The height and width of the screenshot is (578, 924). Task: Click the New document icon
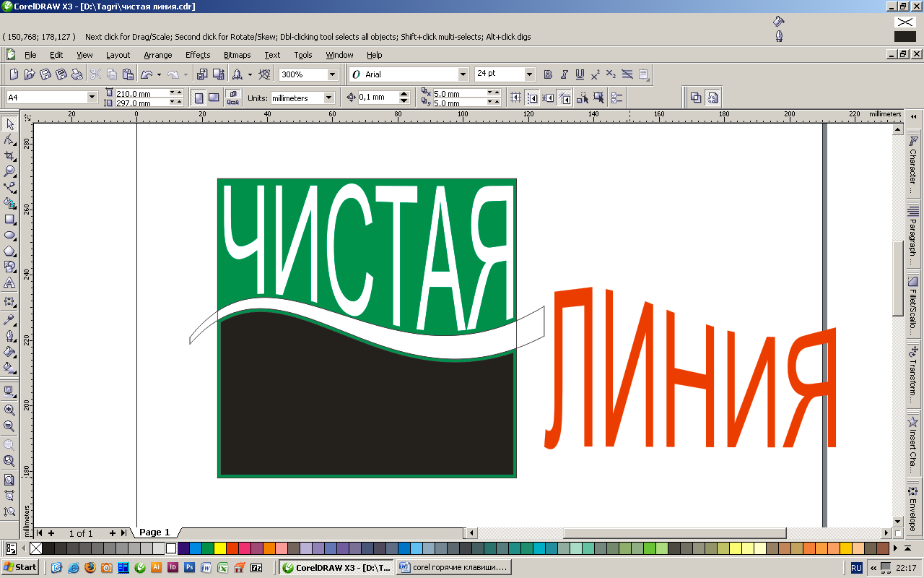pos(14,74)
